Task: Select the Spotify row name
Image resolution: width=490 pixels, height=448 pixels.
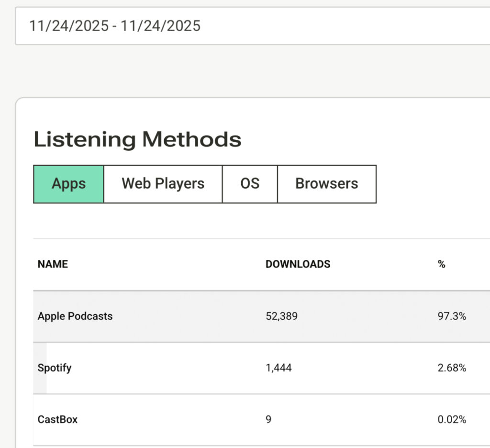Action: pyautogui.click(x=55, y=368)
